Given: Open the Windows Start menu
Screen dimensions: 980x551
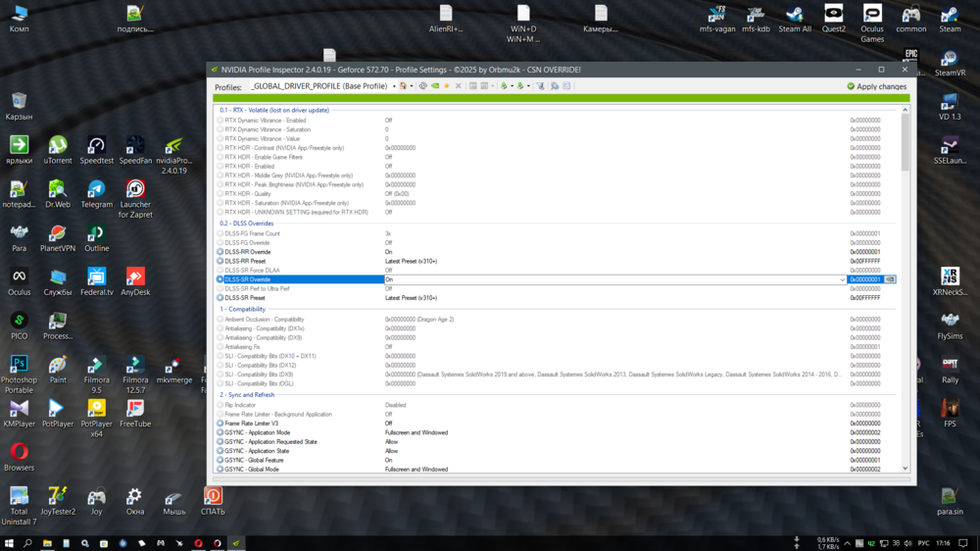Looking at the screenshot, I should point(9,543).
